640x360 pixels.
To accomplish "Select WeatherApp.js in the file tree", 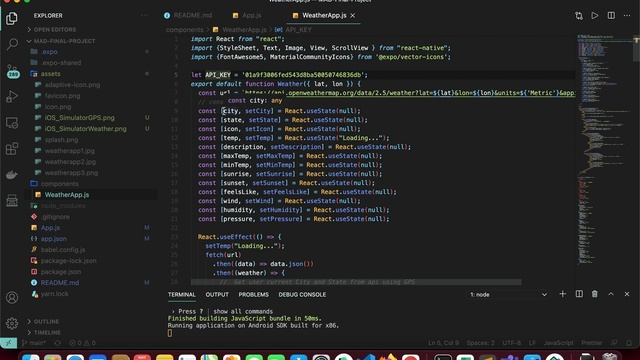I will pyautogui.click(x=67, y=195).
